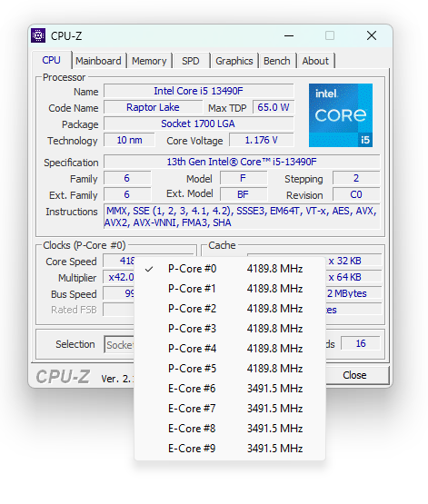Pick P-Core #2 in the core list
The image size is (428, 504).
(x=230, y=309)
